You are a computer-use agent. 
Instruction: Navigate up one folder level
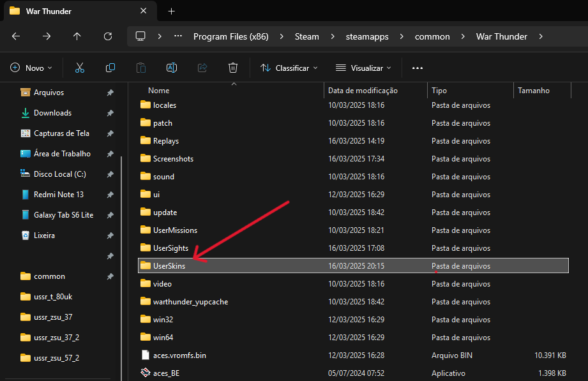(77, 36)
